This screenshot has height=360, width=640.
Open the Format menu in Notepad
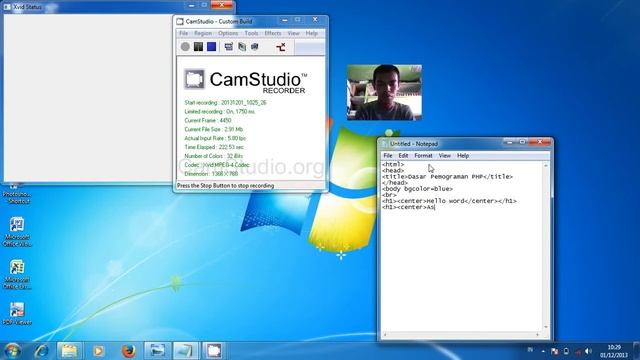point(423,156)
